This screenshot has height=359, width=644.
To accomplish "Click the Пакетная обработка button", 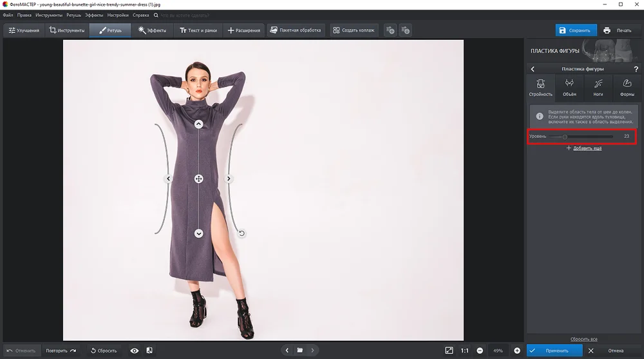I will [296, 30].
